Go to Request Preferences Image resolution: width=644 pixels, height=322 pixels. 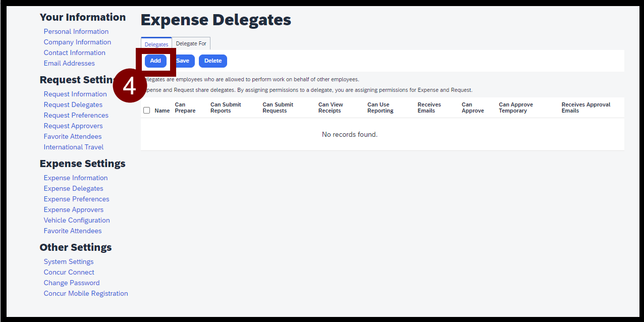click(76, 115)
